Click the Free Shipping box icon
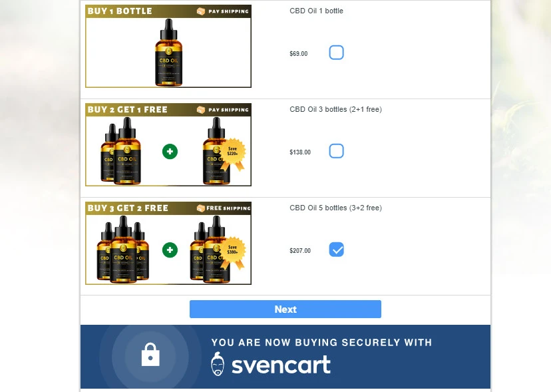This screenshot has width=551, height=392. (201, 208)
